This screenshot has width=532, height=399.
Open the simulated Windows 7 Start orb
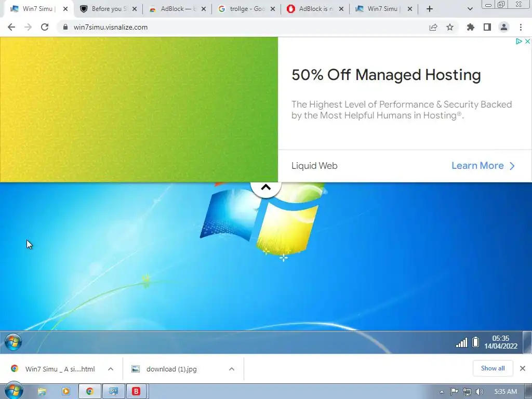tap(13, 342)
